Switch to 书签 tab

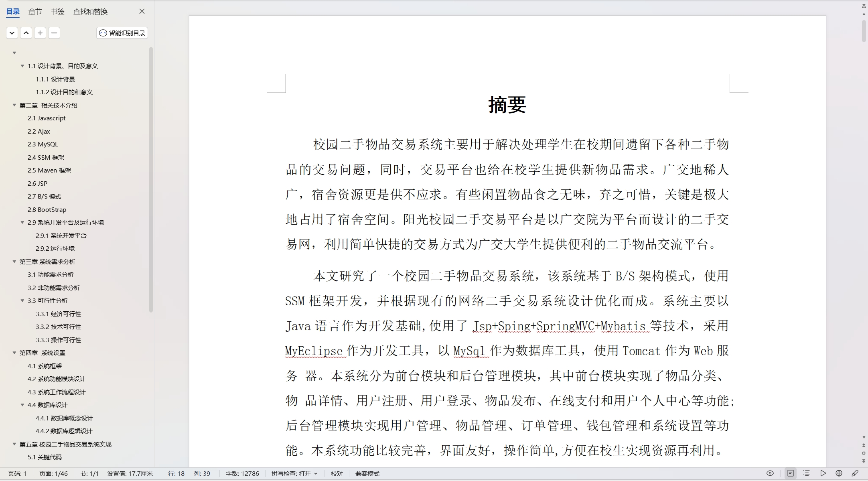pyautogui.click(x=58, y=12)
